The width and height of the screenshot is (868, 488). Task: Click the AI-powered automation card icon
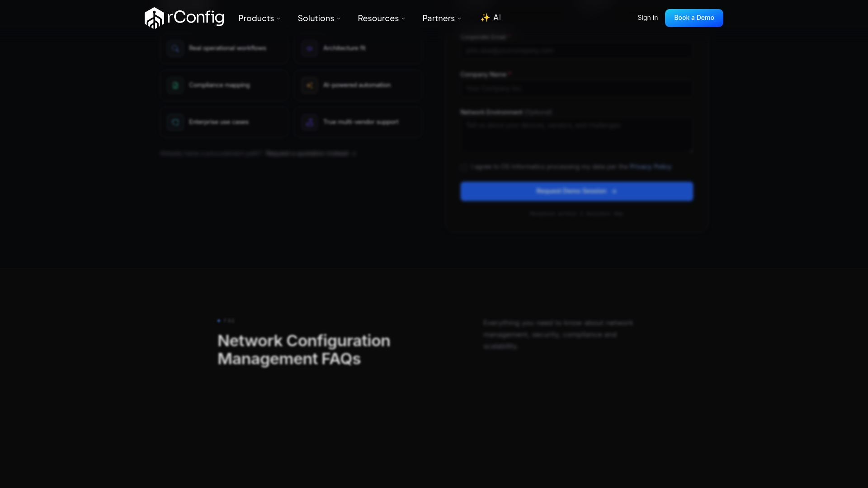(310, 85)
